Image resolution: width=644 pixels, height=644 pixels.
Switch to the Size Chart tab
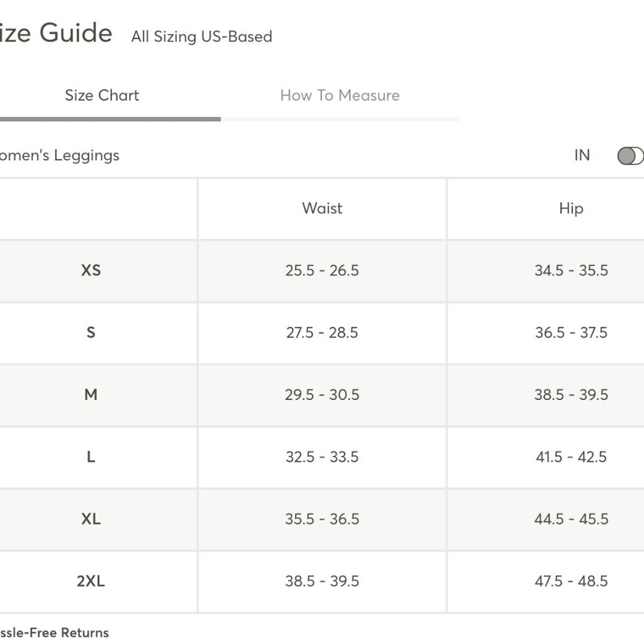click(102, 95)
